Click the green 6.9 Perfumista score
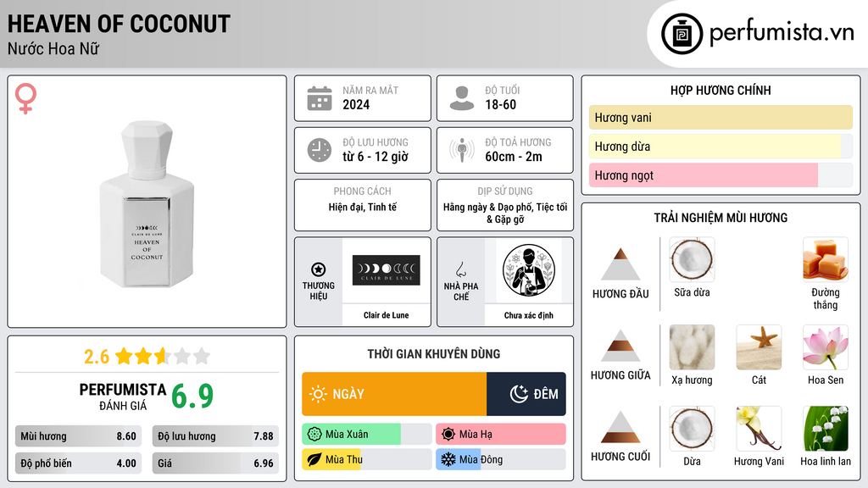 (x=192, y=396)
